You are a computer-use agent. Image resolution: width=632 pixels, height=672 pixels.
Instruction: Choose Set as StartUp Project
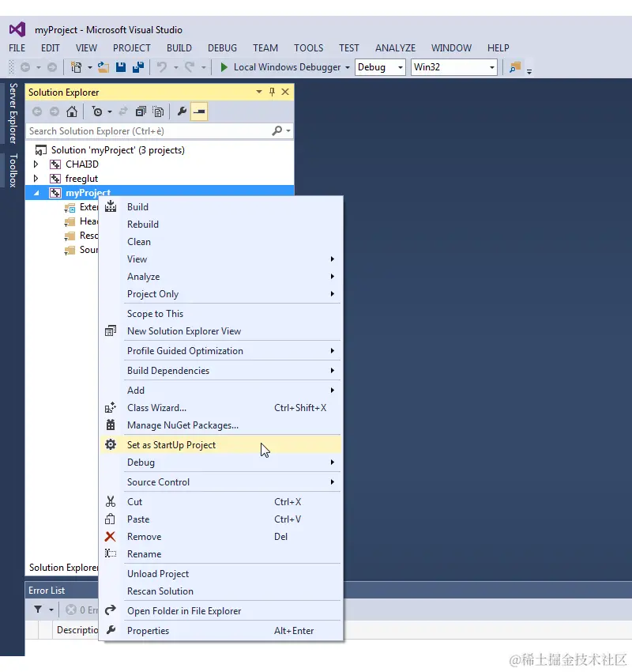pos(220,445)
